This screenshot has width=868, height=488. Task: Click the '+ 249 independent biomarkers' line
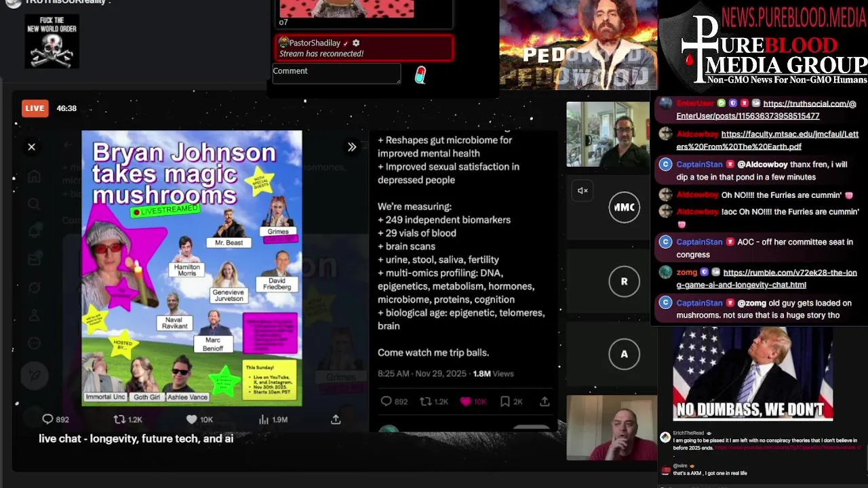[444, 220]
